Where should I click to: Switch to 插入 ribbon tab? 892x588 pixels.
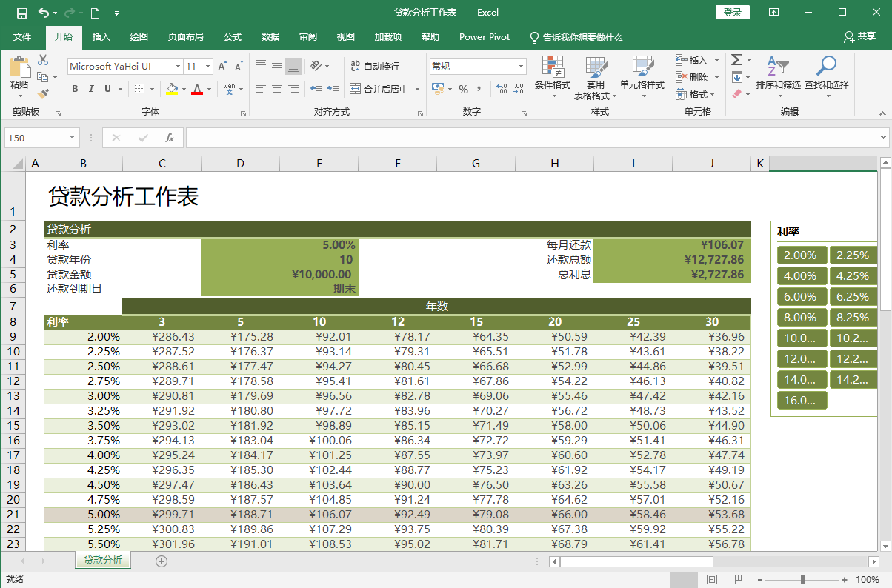(101, 37)
